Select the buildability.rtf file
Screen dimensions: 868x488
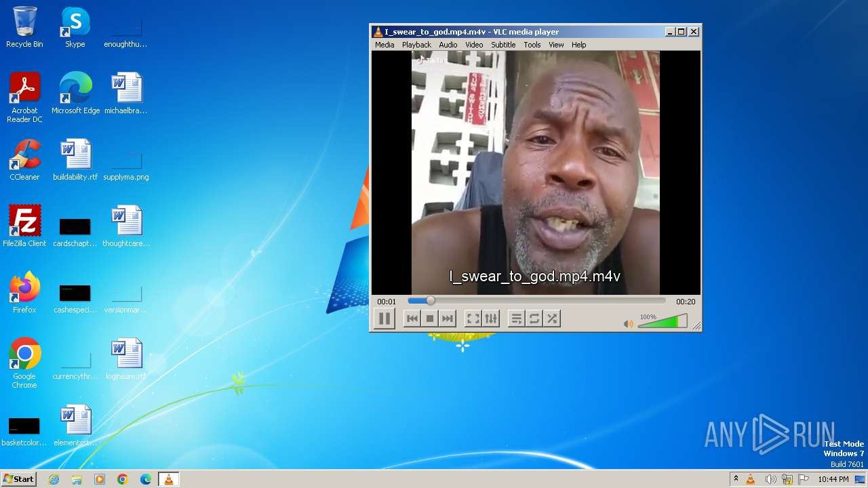pyautogui.click(x=75, y=161)
